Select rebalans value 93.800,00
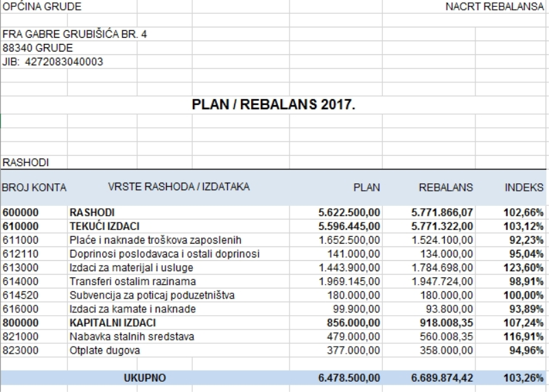Screen dimensions: 549x392 449,309
